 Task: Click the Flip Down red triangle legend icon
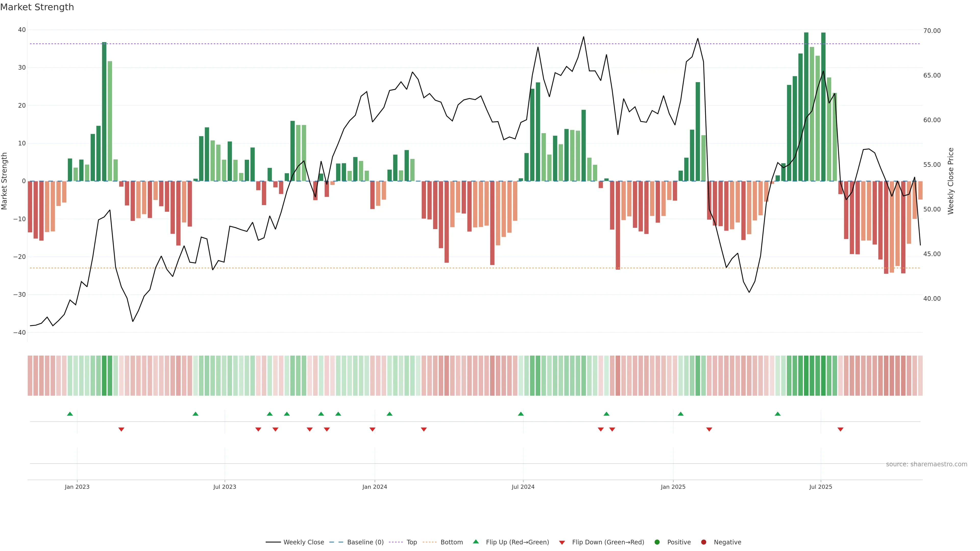(562, 542)
